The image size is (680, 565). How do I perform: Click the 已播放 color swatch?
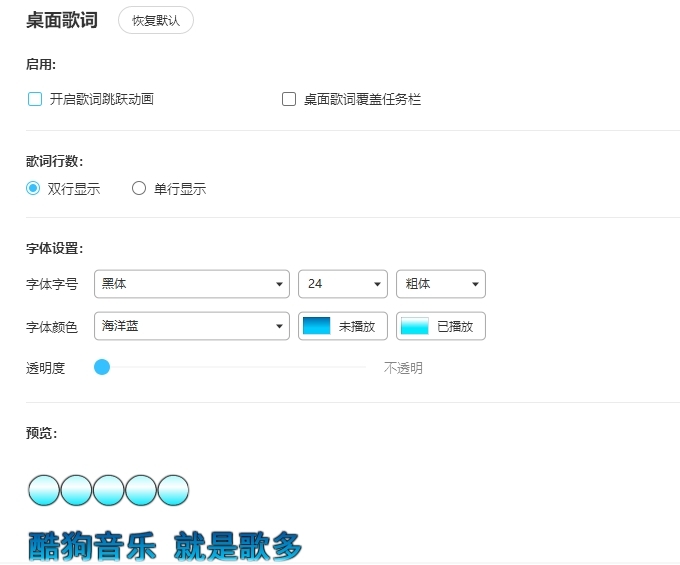[414, 326]
